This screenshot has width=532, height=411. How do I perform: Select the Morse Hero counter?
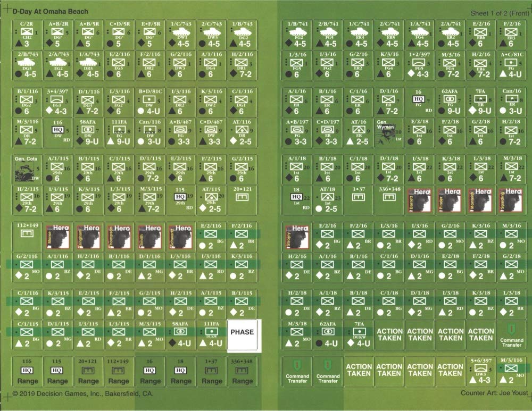(57, 237)
